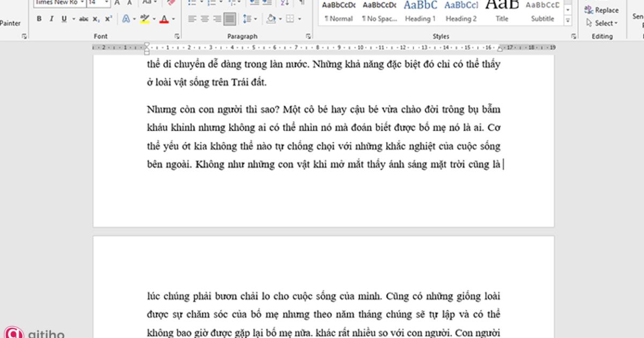Image resolution: width=644 pixels, height=338 pixels.
Task: Click the right indent ruler marker
Action: click(x=500, y=48)
